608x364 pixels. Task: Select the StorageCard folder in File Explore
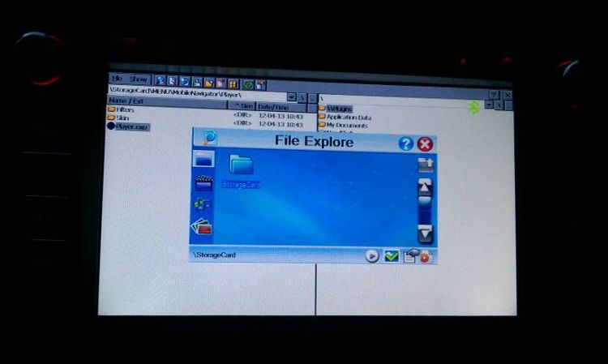(242, 171)
